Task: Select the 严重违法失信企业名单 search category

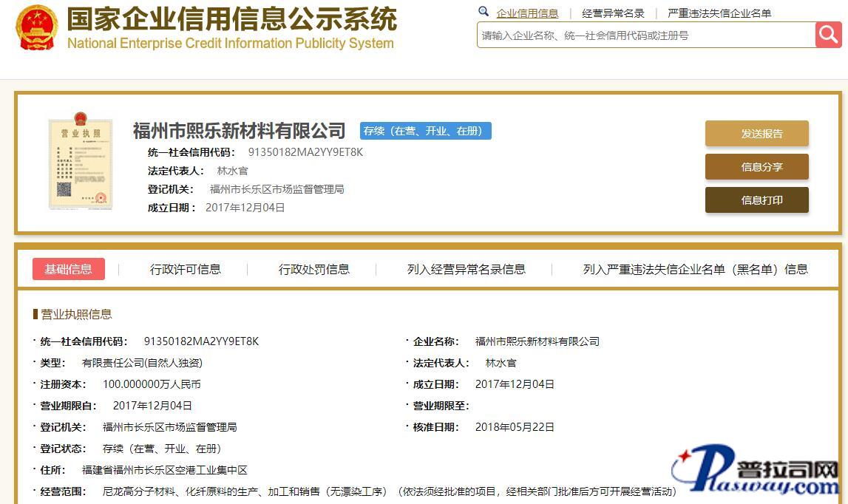Action: pyautogui.click(x=719, y=13)
